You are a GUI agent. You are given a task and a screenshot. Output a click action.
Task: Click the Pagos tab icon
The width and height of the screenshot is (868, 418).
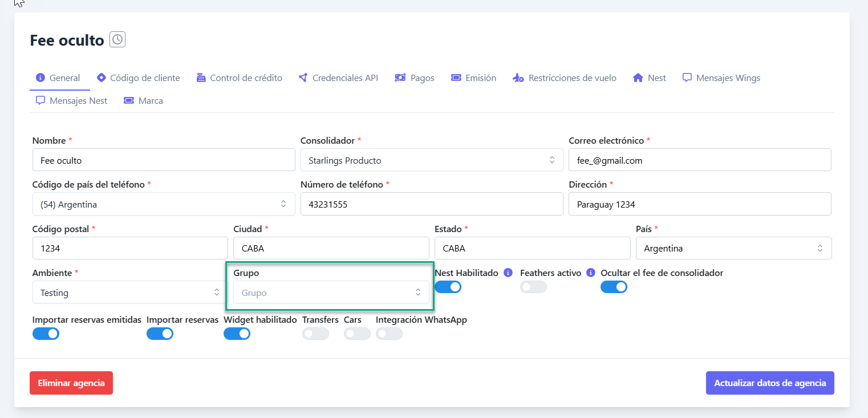[400, 78]
